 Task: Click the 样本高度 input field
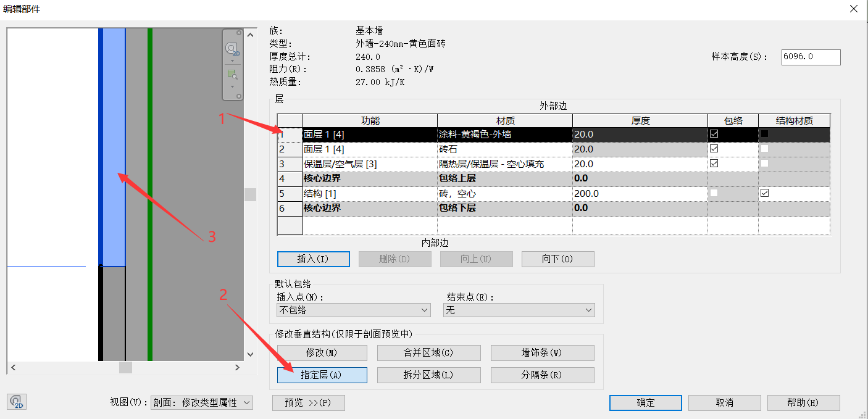(811, 57)
